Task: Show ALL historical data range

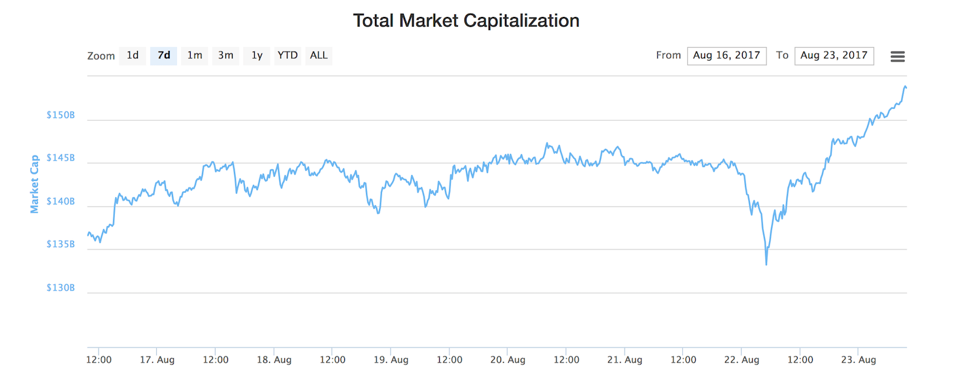Action: click(319, 56)
